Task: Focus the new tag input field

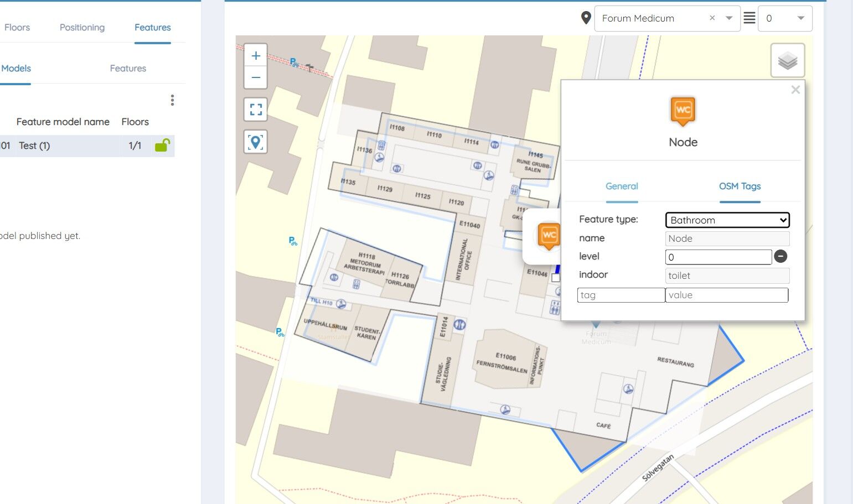Action: [621, 295]
